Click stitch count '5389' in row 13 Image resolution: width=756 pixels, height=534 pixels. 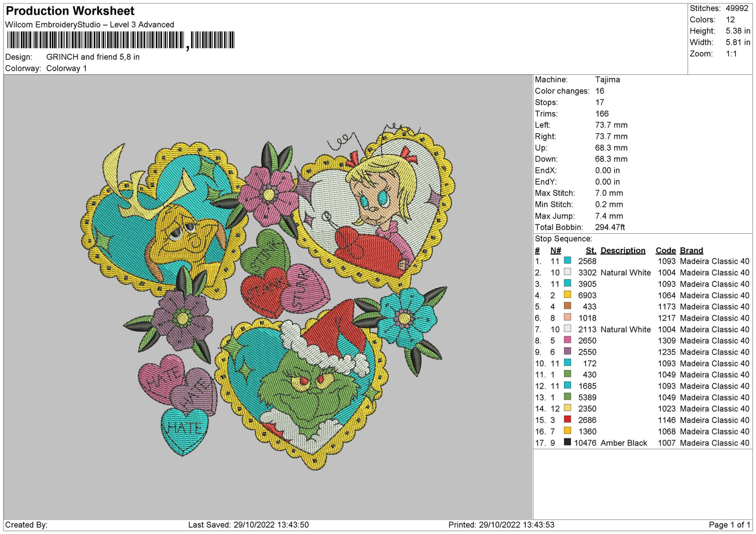(587, 397)
